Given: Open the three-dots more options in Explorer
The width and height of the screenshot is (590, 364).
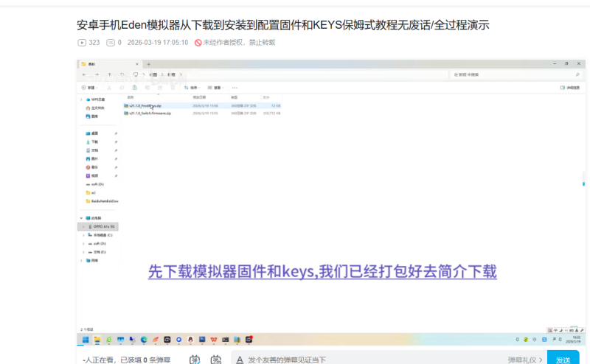Looking at the screenshot, I should click(235, 88).
